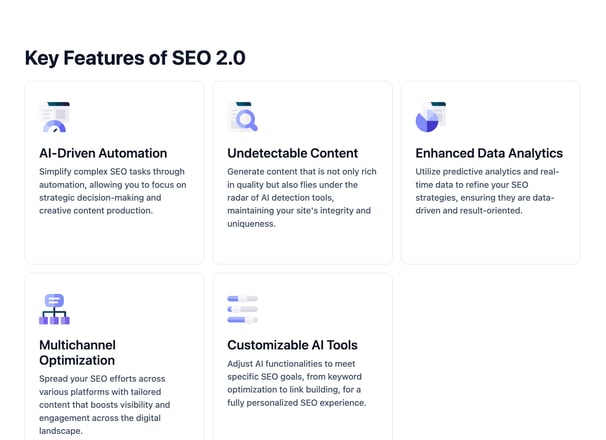This screenshot has width=606, height=440.
Task: Select the Customizable AI Tools heading
Action: tap(293, 345)
